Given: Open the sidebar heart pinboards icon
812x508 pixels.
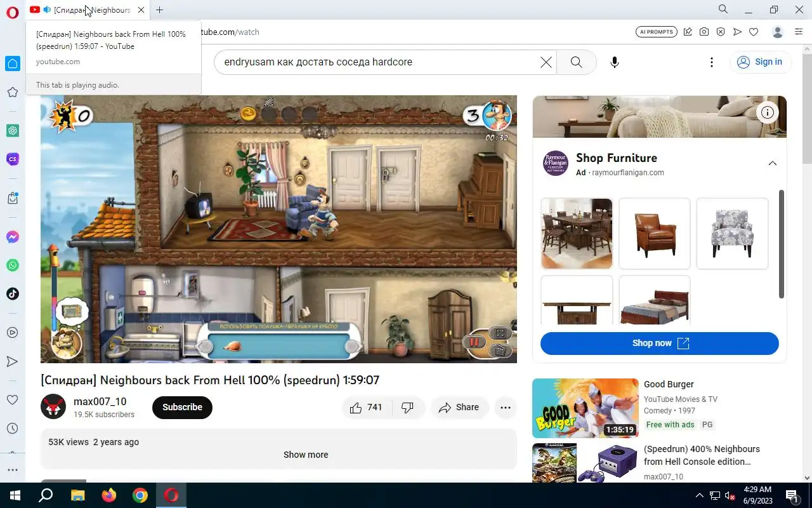Looking at the screenshot, I should (x=13, y=399).
